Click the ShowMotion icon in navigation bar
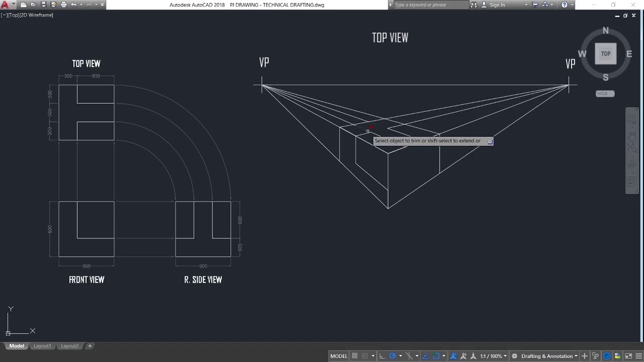Viewport: 644px width, 362px height. (632, 183)
